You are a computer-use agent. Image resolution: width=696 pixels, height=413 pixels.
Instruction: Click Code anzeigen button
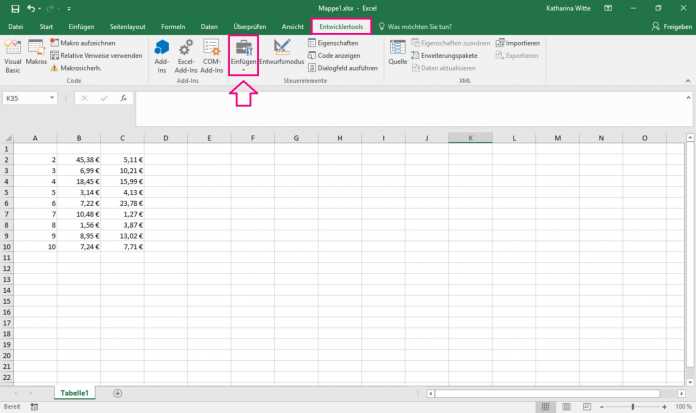[338, 56]
